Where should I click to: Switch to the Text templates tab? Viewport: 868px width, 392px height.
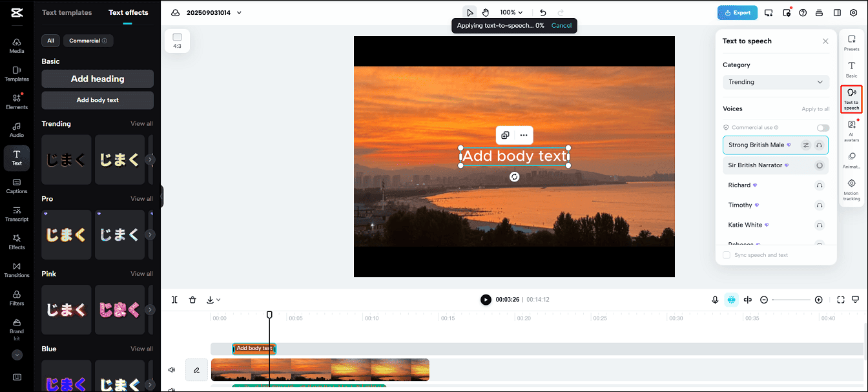click(x=67, y=12)
